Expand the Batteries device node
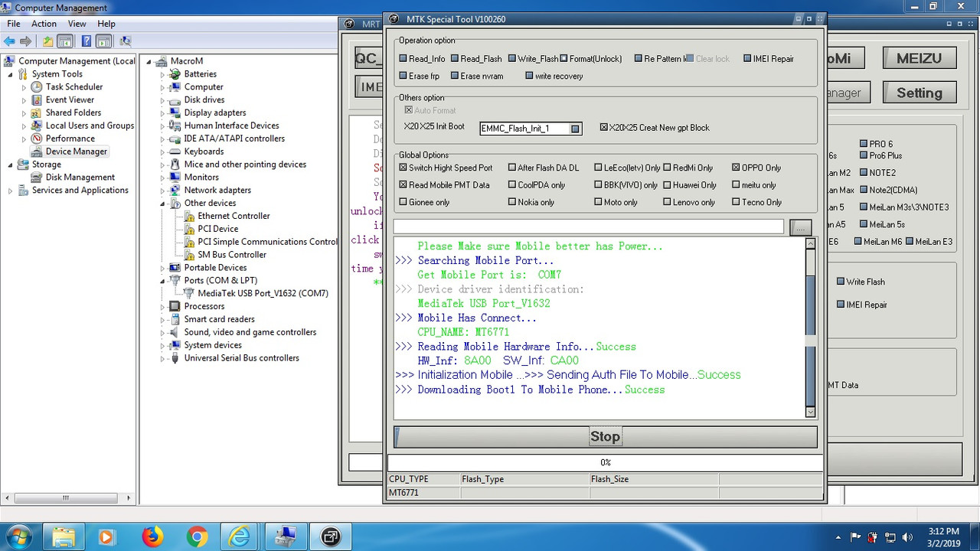The image size is (980, 551). click(x=162, y=75)
